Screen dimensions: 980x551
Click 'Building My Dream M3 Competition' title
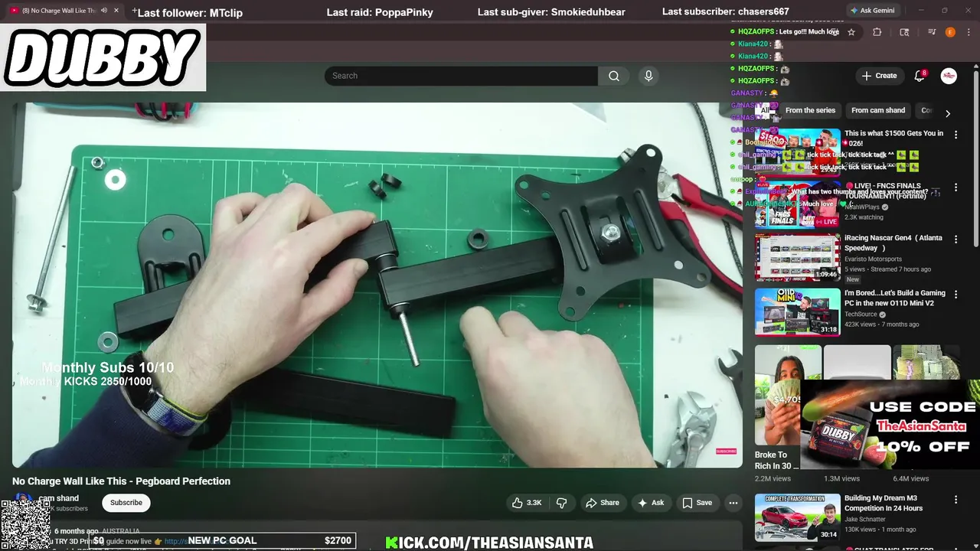point(884,503)
